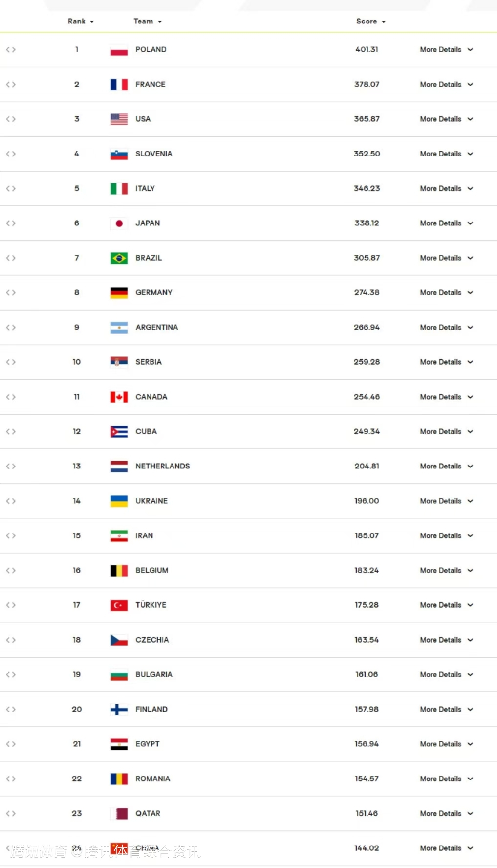Click the Brazil flag icon
497x868 pixels.
[x=119, y=258]
